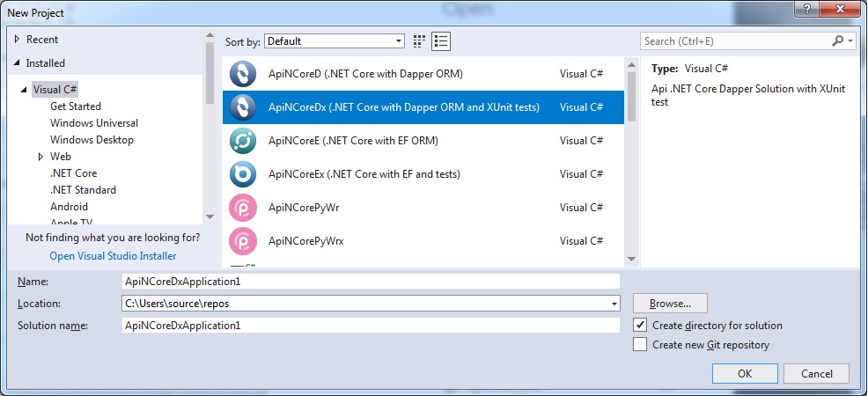
Task: Select the ApiNCorePyWrx template name
Action: 306,241
